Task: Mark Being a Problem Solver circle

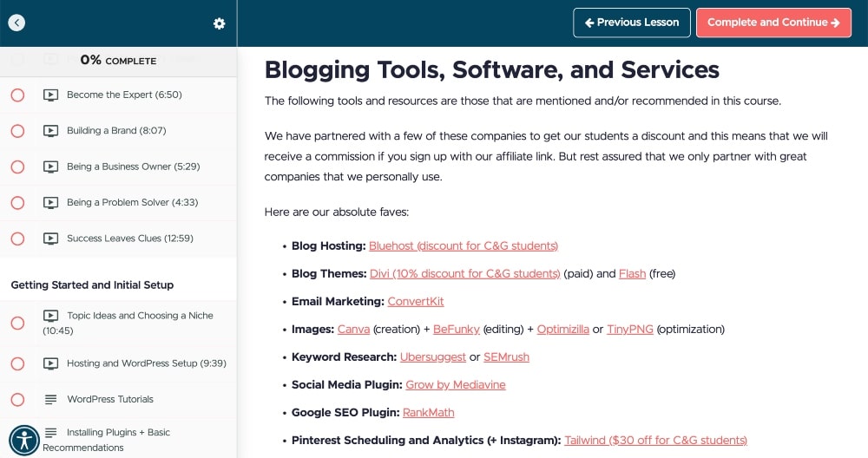Action: point(17,203)
